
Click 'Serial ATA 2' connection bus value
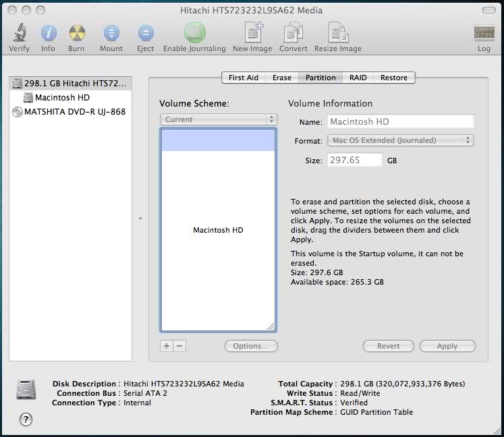tap(145, 393)
